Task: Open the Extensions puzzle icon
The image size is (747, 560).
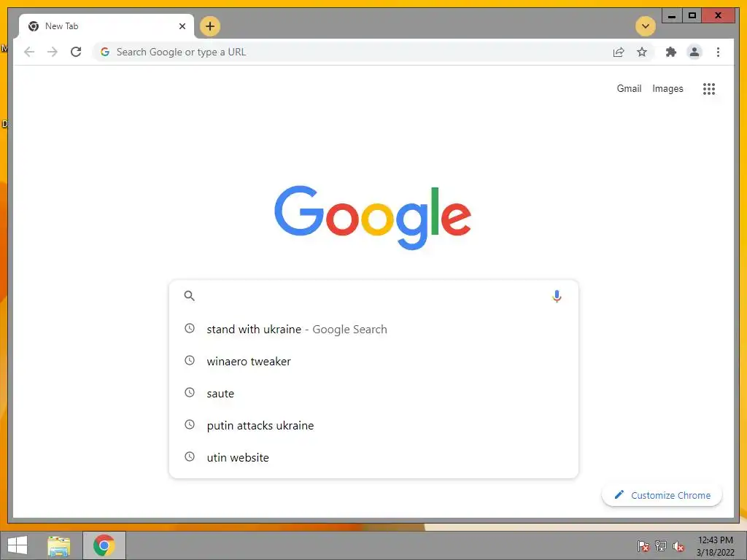Action: [671, 52]
